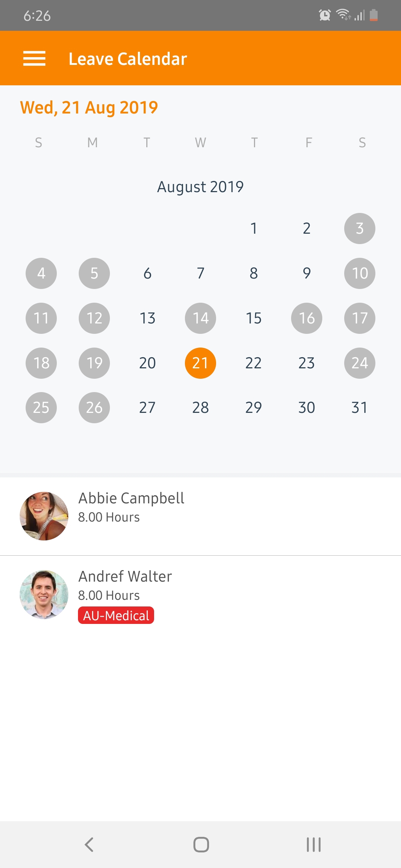Open Andref Walter's profile photo
Image resolution: width=401 pixels, height=868 pixels.
pos(44,595)
